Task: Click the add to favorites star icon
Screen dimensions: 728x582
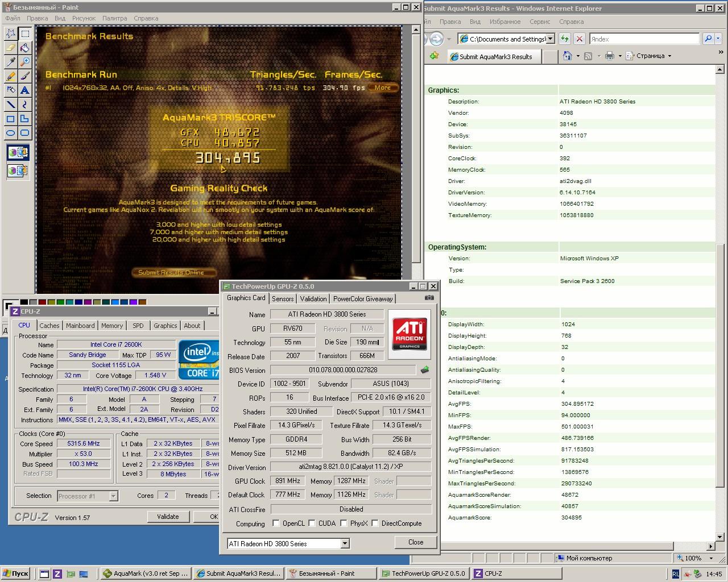Action: click(435, 56)
